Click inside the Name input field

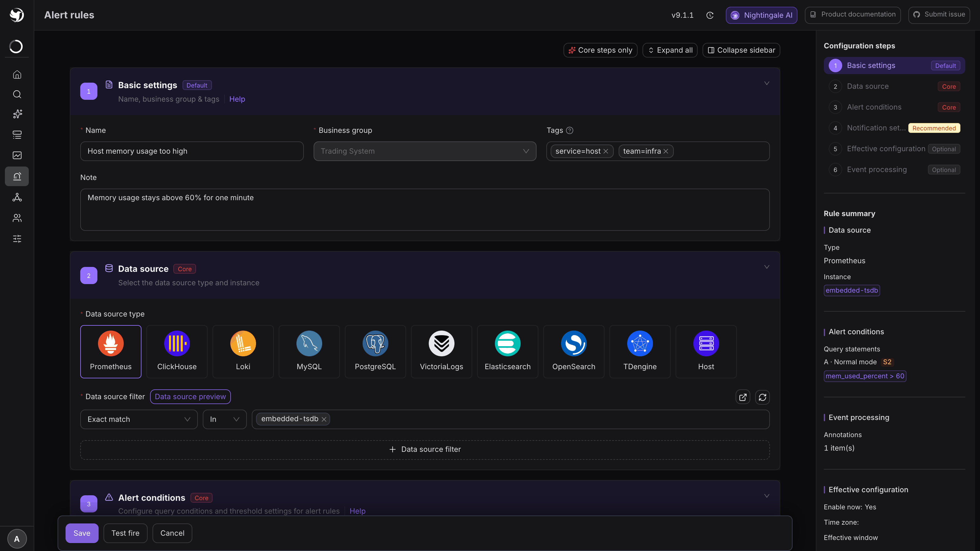click(192, 151)
